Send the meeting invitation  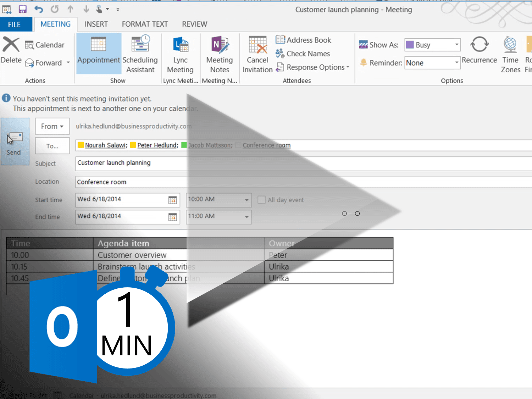click(15, 142)
